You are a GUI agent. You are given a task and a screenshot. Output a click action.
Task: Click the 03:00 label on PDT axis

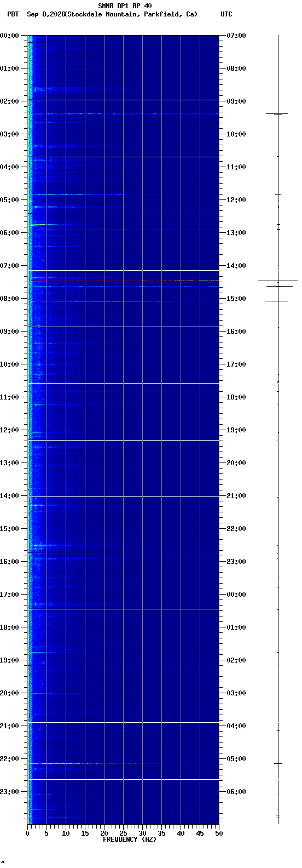(x=10, y=134)
